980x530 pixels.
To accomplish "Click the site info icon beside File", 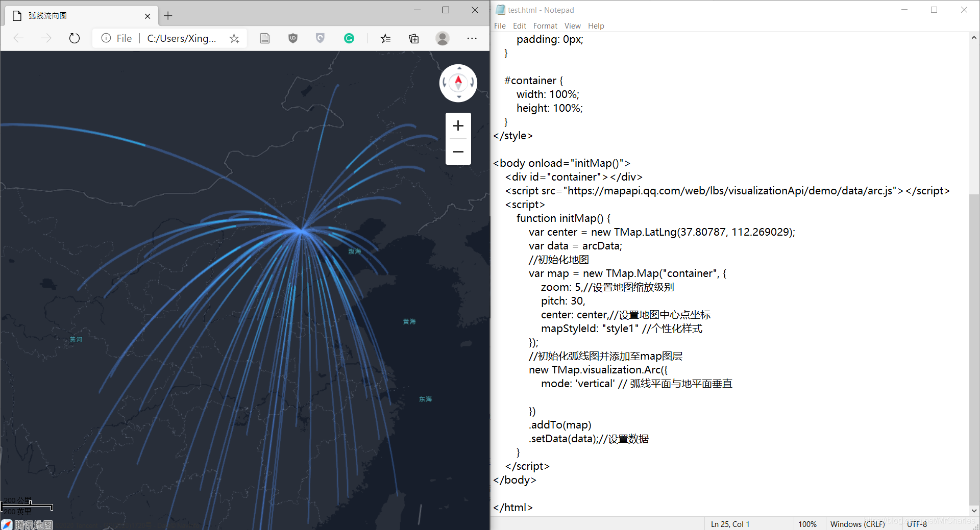I will pyautogui.click(x=106, y=38).
